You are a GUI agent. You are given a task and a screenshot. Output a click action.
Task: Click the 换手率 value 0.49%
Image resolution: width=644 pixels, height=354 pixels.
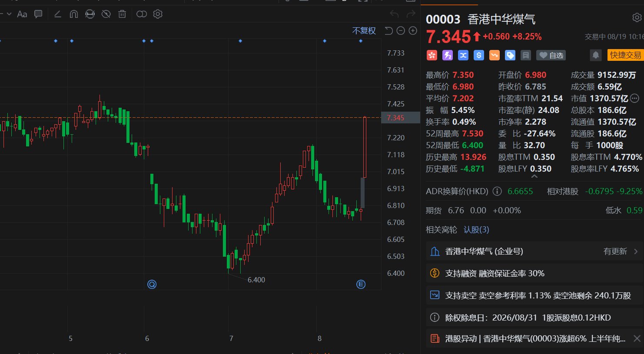click(464, 122)
